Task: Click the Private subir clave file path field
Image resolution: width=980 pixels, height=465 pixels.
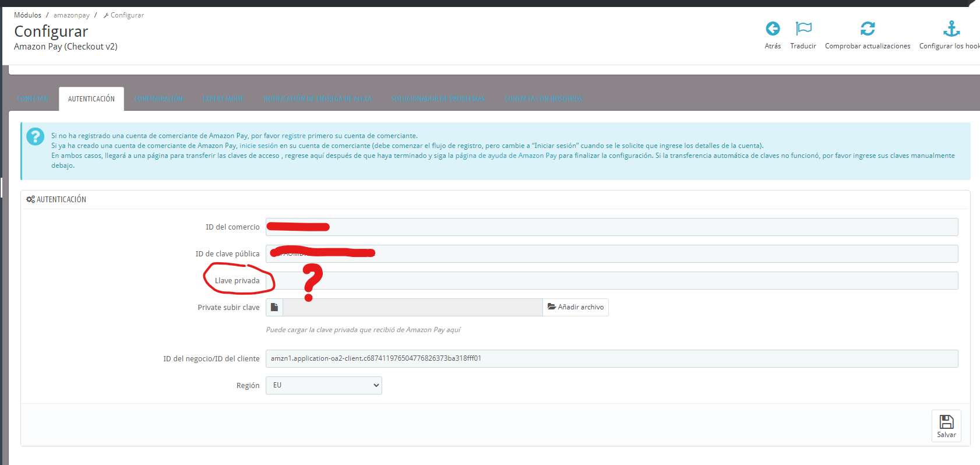Action: (413, 307)
